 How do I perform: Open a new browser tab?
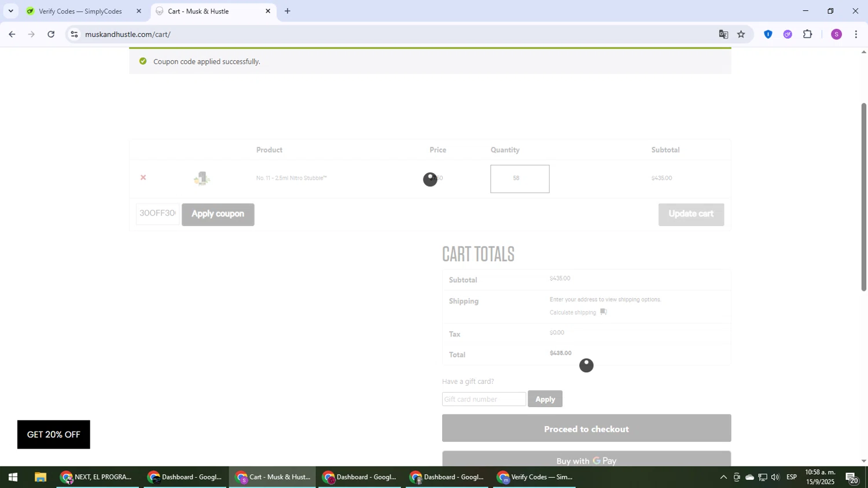pyautogui.click(x=288, y=11)
